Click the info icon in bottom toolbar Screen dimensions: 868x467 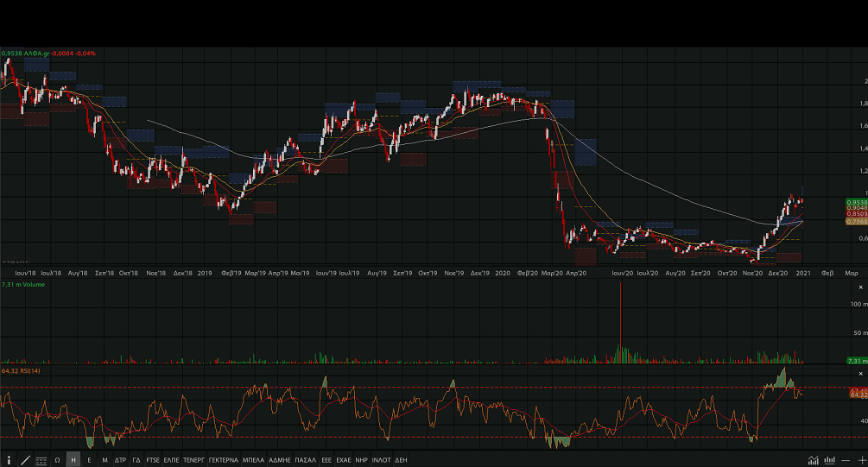tap(10, 460)
